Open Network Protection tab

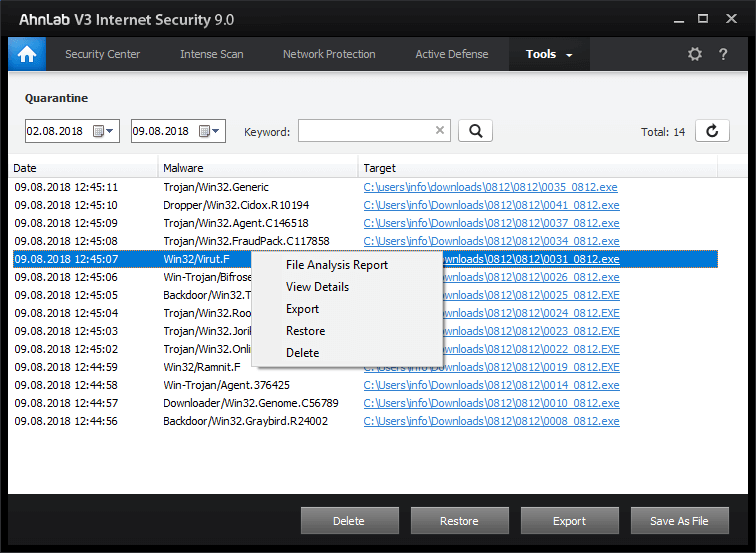pos(329,54)
